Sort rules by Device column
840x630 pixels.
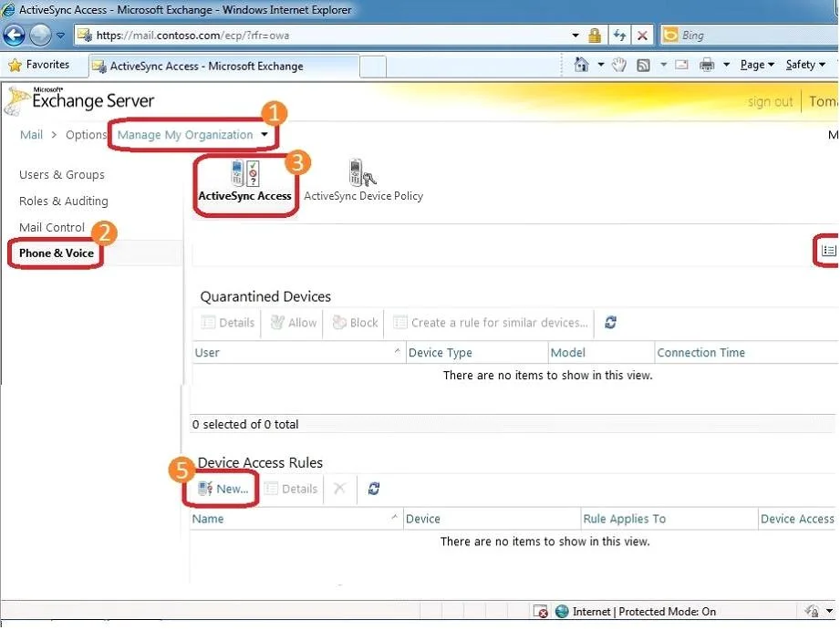(x=492, y=519)
